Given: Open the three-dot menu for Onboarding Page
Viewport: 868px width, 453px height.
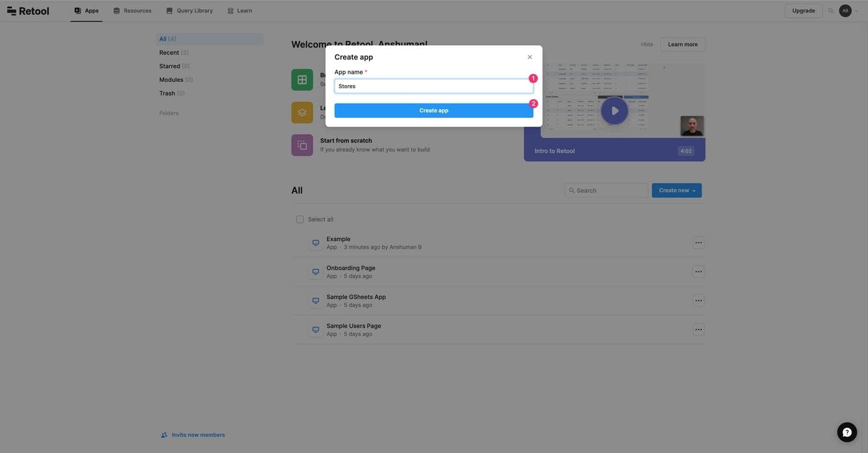Looking at the screenshot, I should tap(698, 272).
